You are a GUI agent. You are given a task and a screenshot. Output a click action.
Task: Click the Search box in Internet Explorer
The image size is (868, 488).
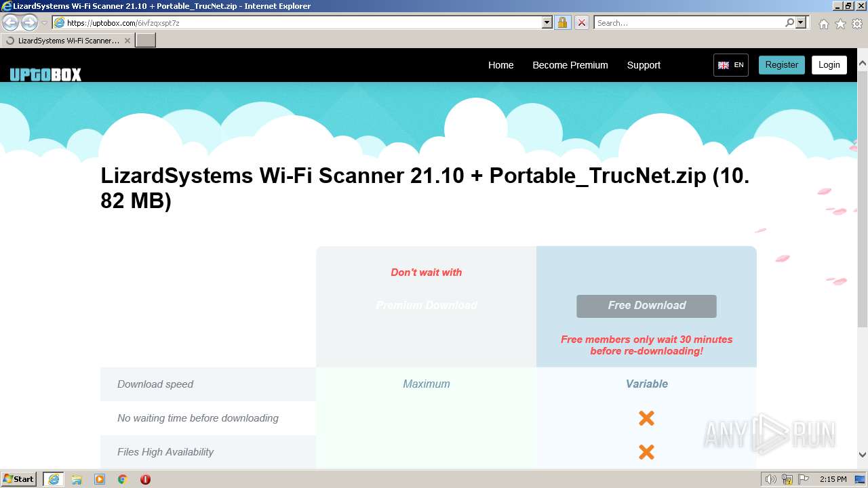(689, 23)
